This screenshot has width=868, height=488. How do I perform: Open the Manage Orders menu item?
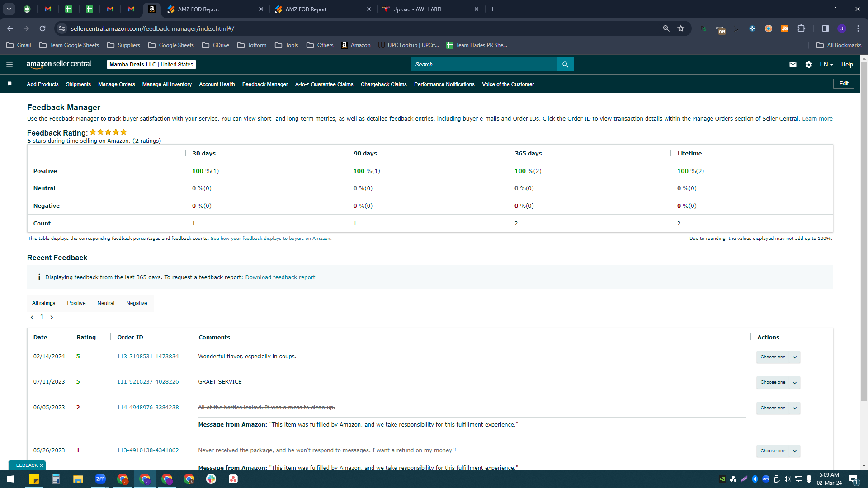[x=117, y=84]
